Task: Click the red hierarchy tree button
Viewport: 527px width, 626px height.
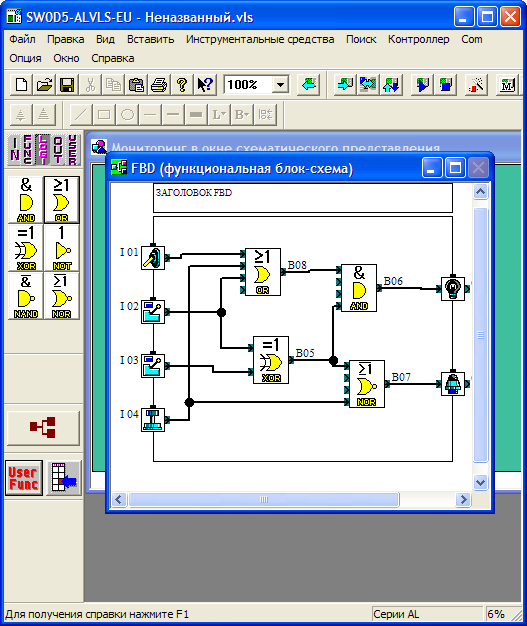Action: [43, 428]
